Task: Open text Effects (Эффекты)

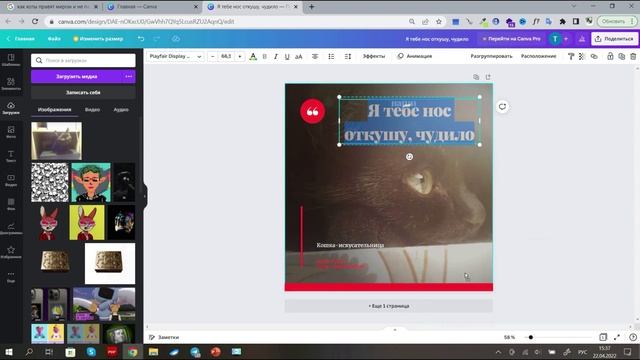Action: [x=374, y=56]
